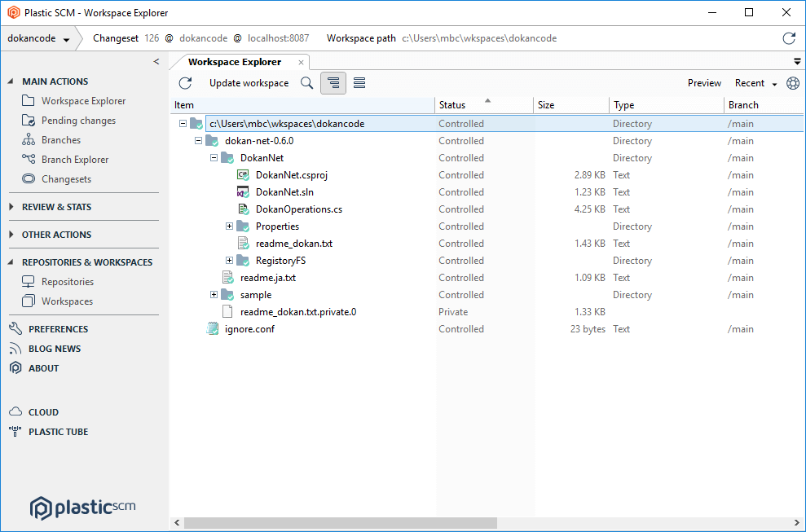Maximize the Plastic SCM window
806x532 pixels.
(749, 13)
